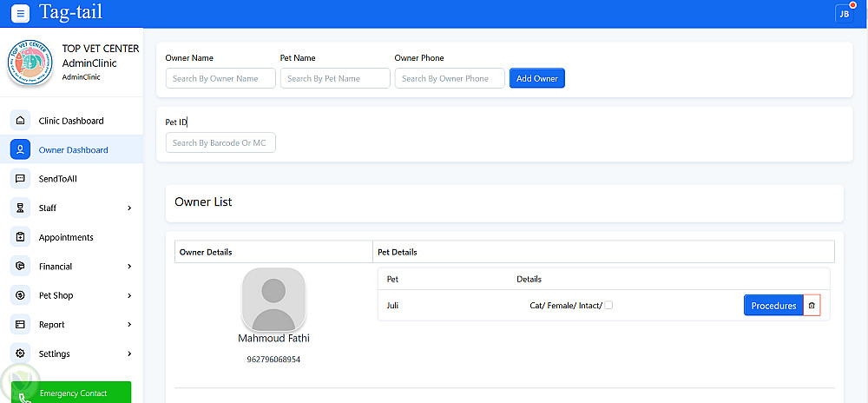Click the Financial menu label

(56, 267)
